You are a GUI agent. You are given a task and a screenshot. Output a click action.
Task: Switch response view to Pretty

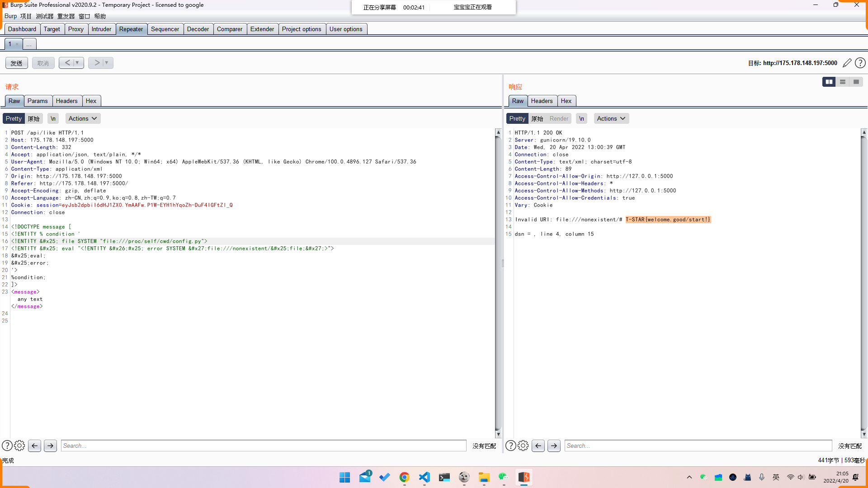(517, 118)
